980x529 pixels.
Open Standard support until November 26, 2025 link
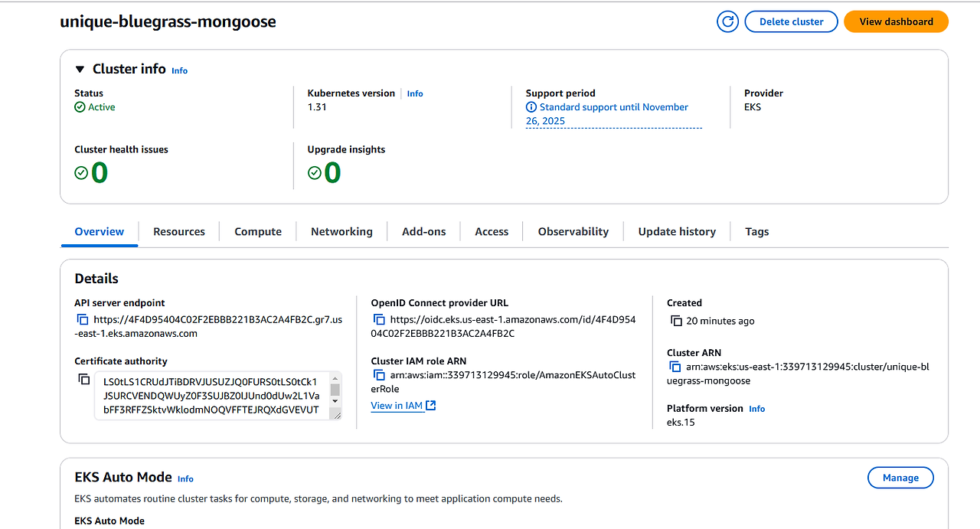[x=613, y=114]
